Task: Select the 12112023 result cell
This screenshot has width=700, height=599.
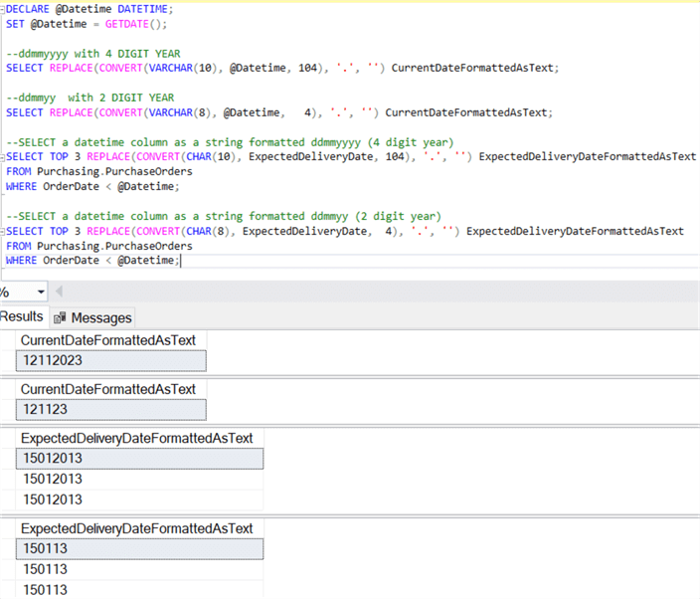Action: (111, 361)
